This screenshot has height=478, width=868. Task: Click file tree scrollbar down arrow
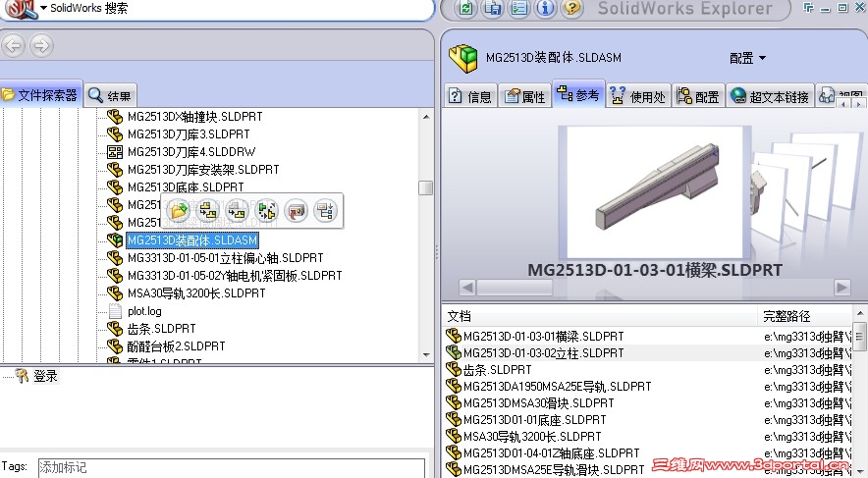(x=426, y=354)
